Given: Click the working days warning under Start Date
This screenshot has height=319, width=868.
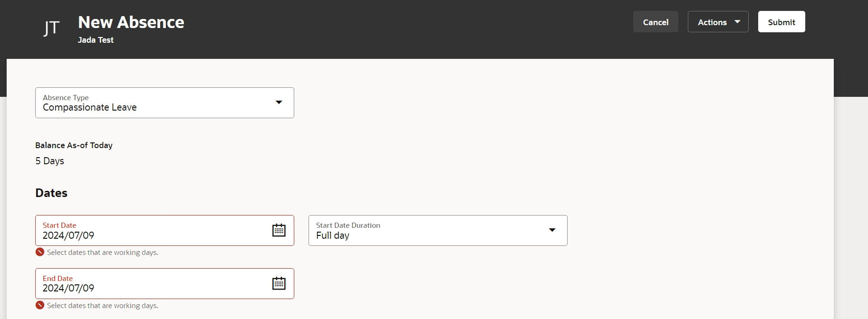Looking at the screenshot, I should tap(103, 252).
